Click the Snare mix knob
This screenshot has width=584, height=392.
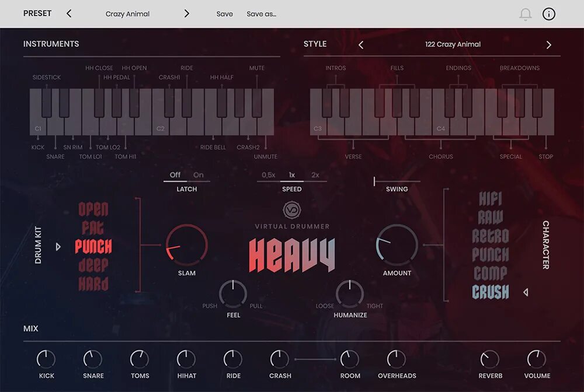click(93, 359)
